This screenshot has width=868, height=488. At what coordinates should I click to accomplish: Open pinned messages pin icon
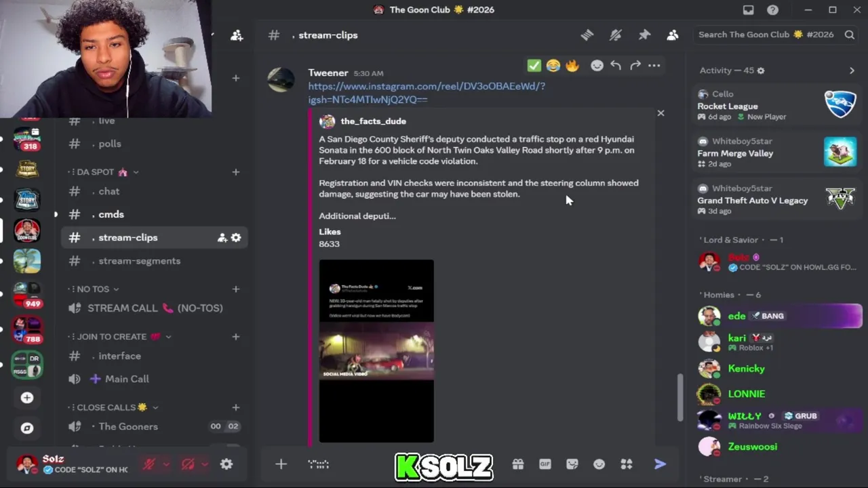click(644, 35)
